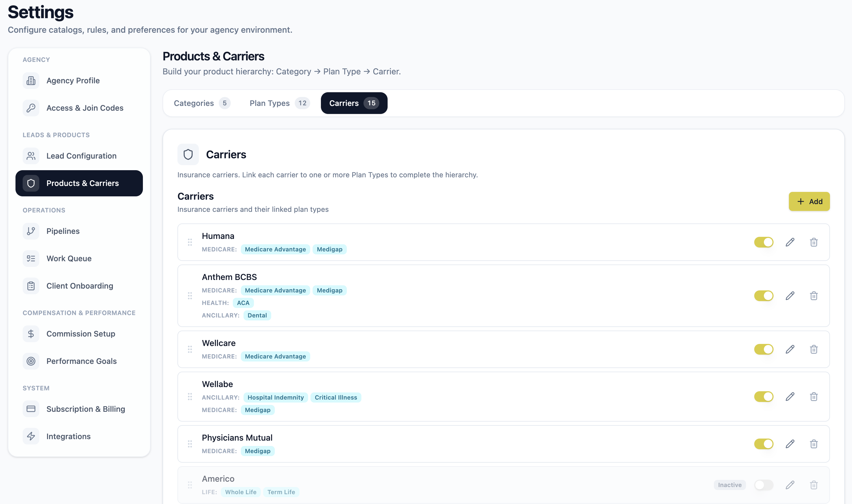Turn off the Wellabe carrier switch
This screenshot has height=504, width=852.
tap(764, 397)
